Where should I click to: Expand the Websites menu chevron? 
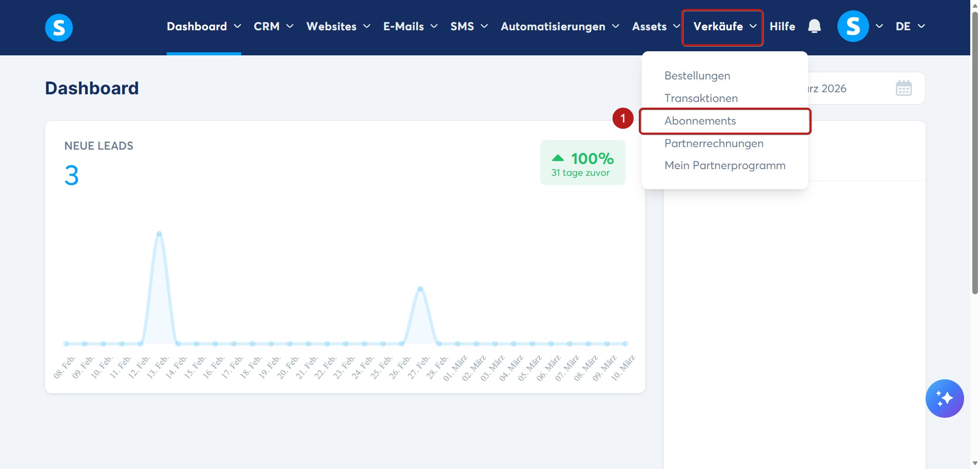pyautogui.click(x=367, y=26)
